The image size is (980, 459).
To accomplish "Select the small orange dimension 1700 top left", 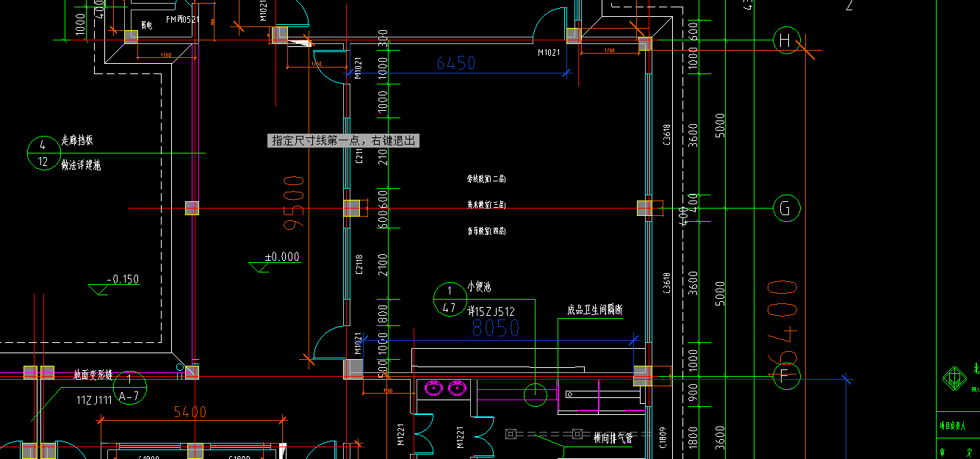I will 166,55.
